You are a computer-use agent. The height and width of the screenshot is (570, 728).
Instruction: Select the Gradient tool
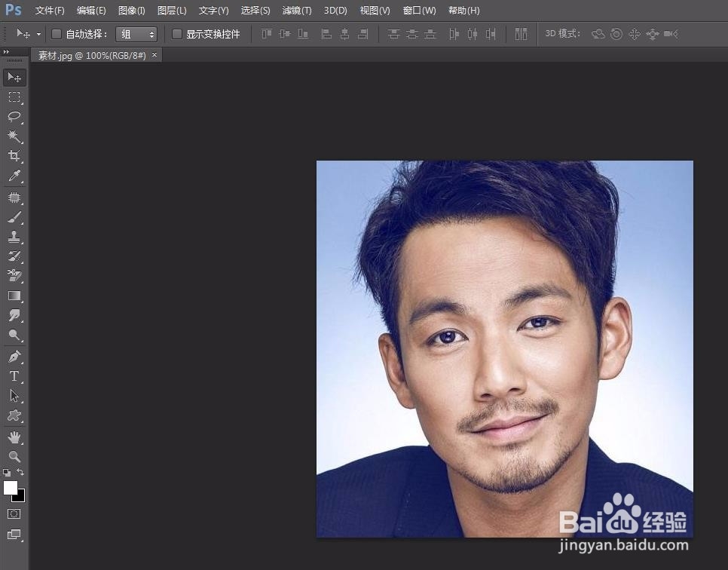[x=14, y=296]
